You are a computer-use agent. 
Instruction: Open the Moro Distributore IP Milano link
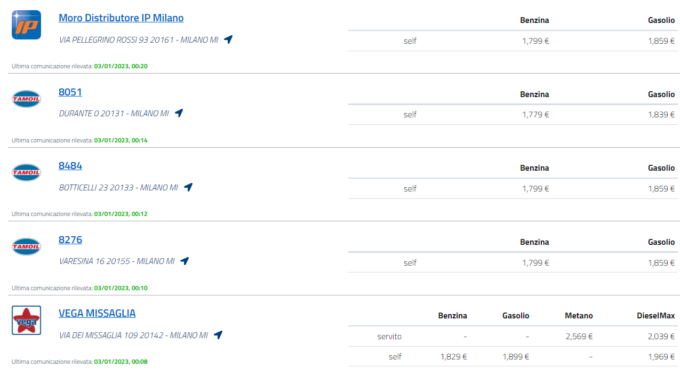click(121, 18)
